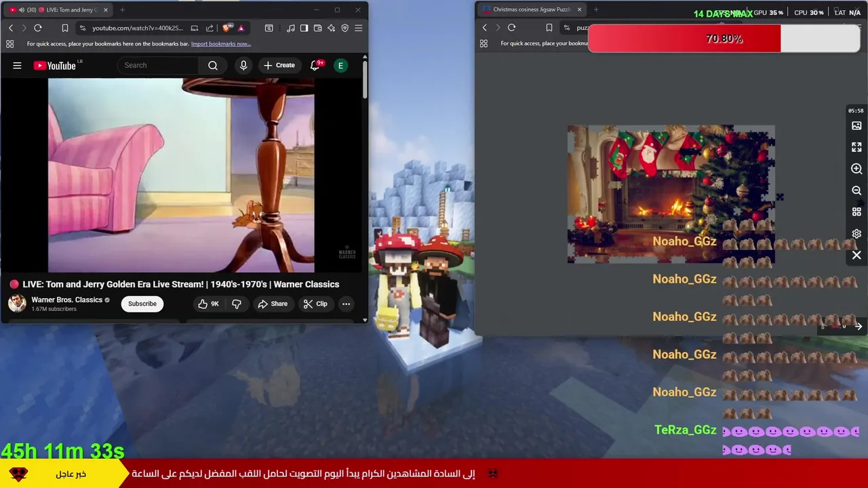This screenshot has height=488, width=868.
Task: Open Brave main menu in YouTube window
Action: coord(359,28)
